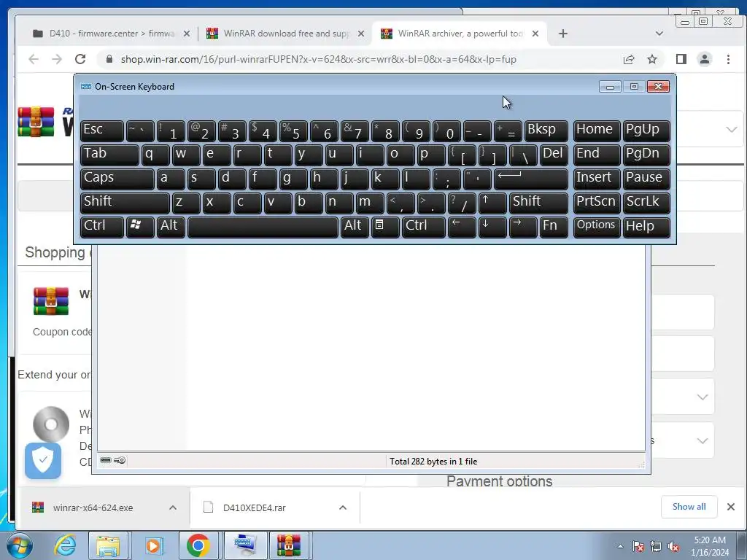The width and height of the screenshot is (747, 560).
Task: Click the Del key on keyboard
Action: pyautogui.click(x=554, y=155)
